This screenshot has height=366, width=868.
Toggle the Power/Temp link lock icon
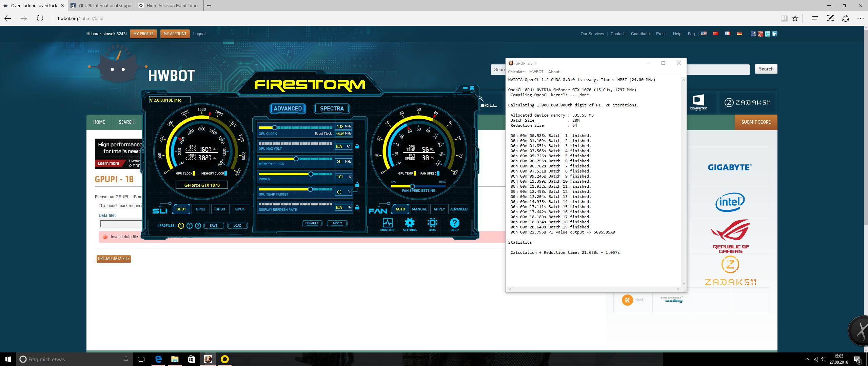click(x=357, y=185)
